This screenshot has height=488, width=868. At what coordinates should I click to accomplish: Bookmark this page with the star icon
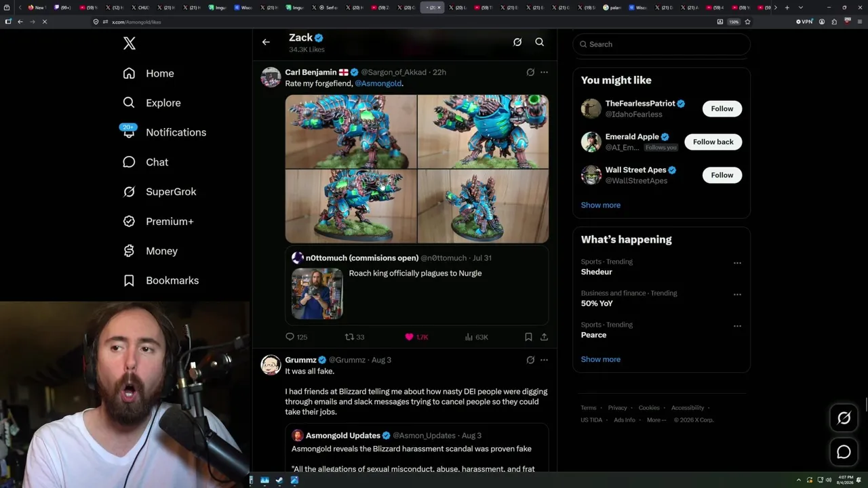747,22
